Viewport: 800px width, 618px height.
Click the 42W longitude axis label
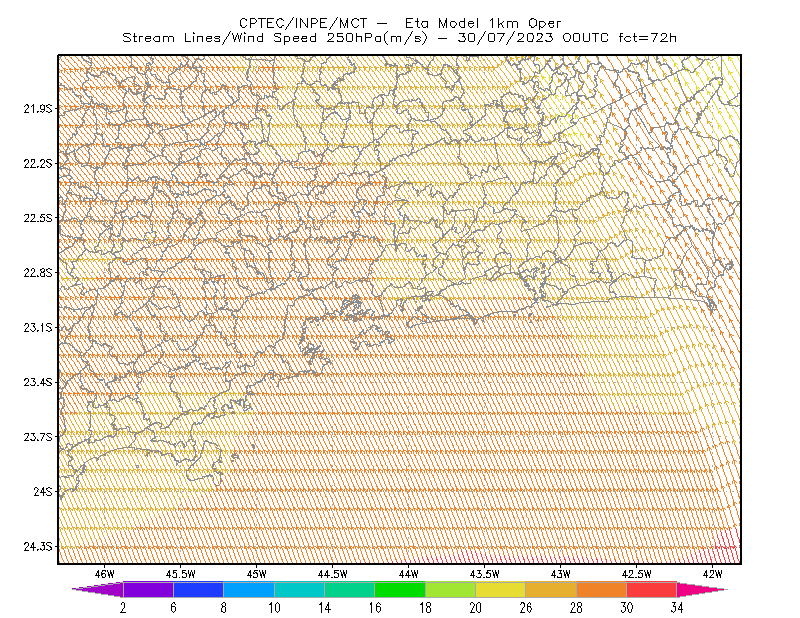coord(712,574)
